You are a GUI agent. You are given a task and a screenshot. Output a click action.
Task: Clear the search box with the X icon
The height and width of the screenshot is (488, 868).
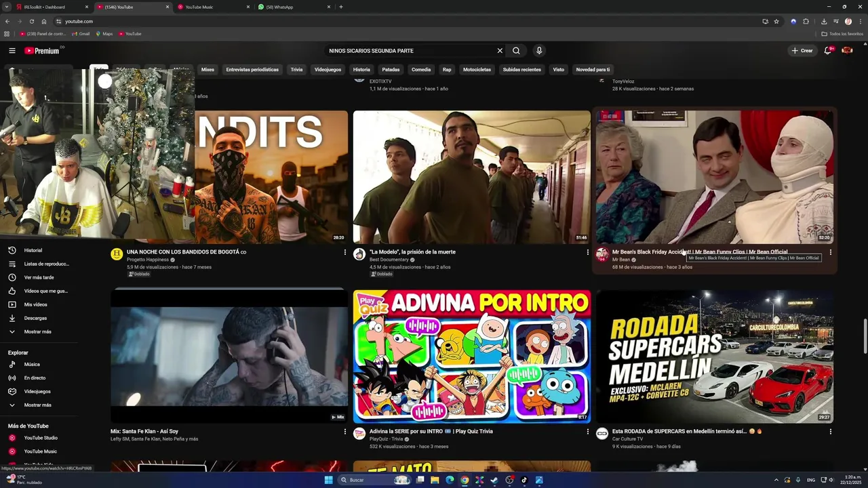(500, 51)
